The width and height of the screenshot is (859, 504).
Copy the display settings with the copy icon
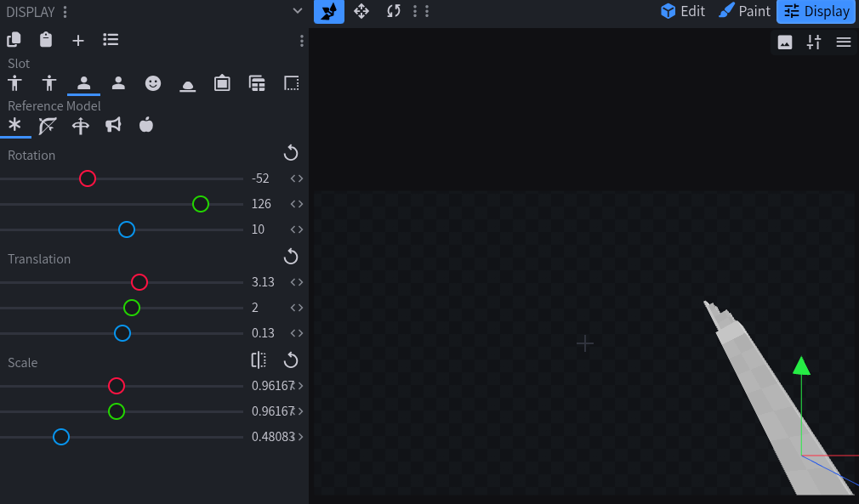(x=14, y=40)
